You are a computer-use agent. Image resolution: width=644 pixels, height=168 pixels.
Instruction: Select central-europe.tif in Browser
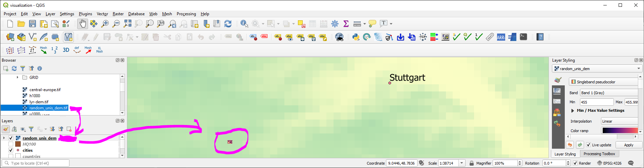pos(45,90)
